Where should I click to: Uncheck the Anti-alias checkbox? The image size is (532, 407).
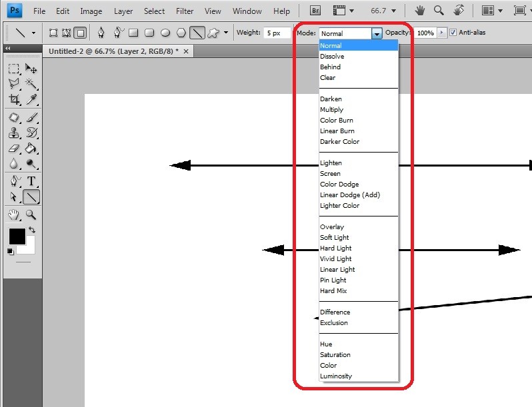tap(453, 33)
